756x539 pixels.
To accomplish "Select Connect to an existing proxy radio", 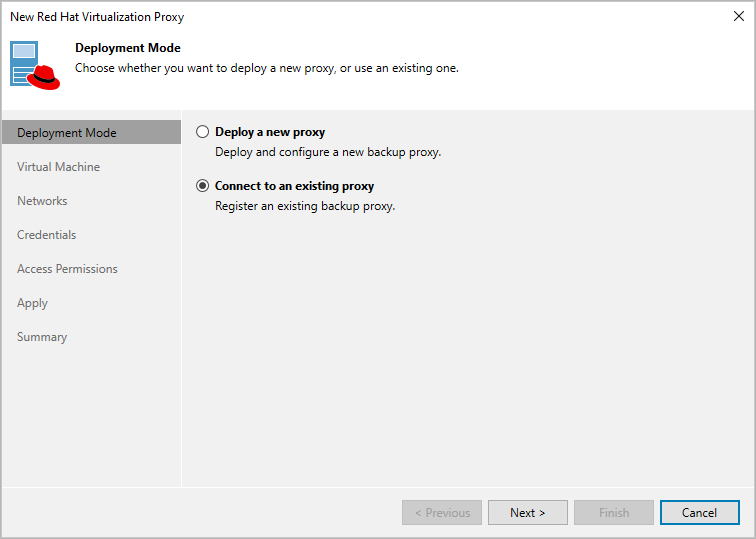I will coord(202,186).
